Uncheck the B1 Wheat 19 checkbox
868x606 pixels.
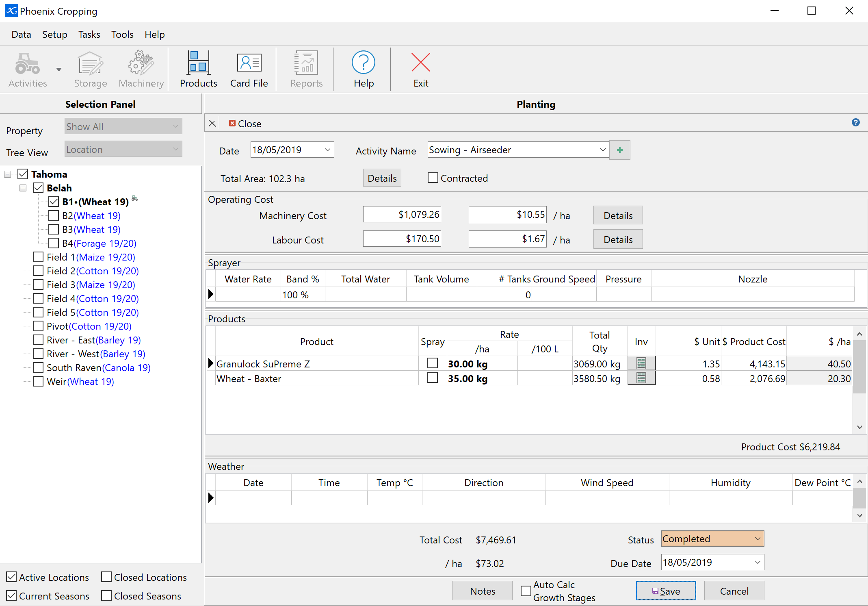tap(54, 202)
